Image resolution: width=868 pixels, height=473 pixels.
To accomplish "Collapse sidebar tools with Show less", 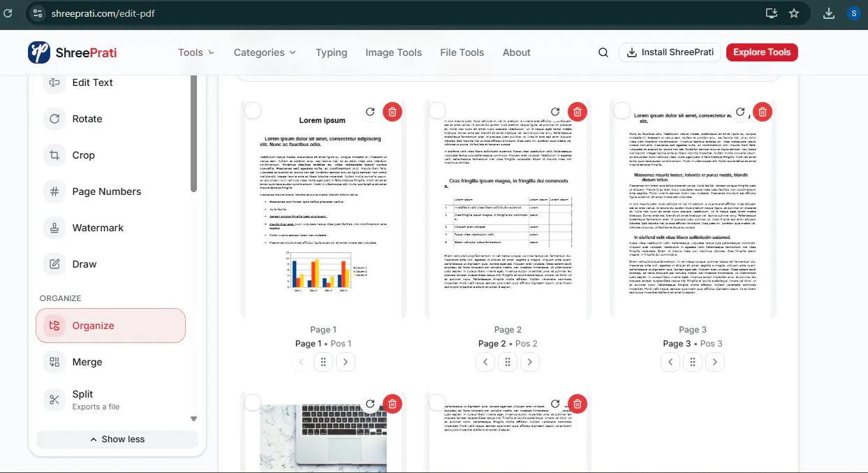I will coord(117,439).
